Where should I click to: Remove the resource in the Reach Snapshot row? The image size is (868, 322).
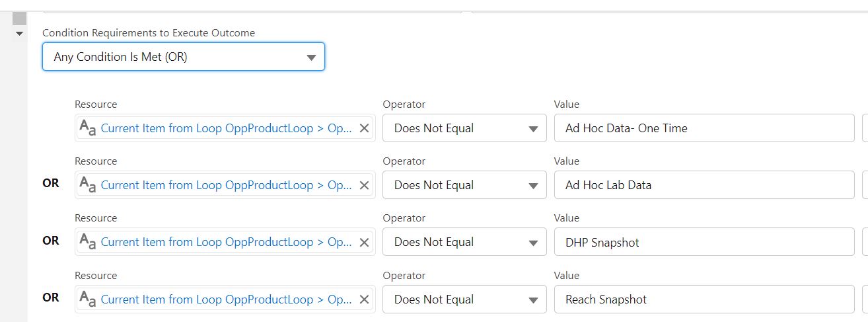(x=364, y=300)
